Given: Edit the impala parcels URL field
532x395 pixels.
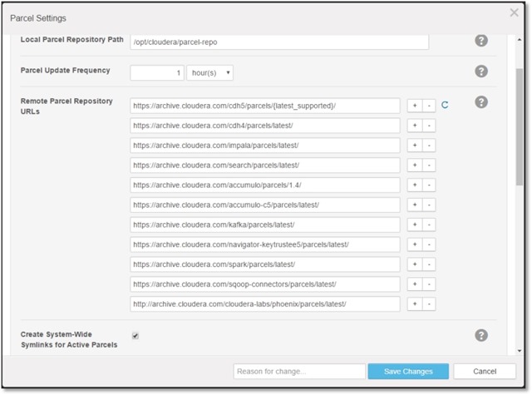Looking at the screenshot, I should (265, 146).
